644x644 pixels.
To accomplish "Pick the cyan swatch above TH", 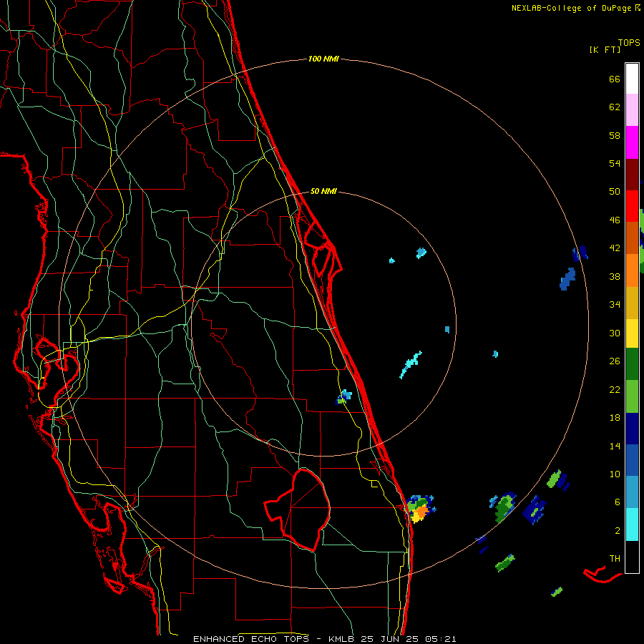I will 632,524.
